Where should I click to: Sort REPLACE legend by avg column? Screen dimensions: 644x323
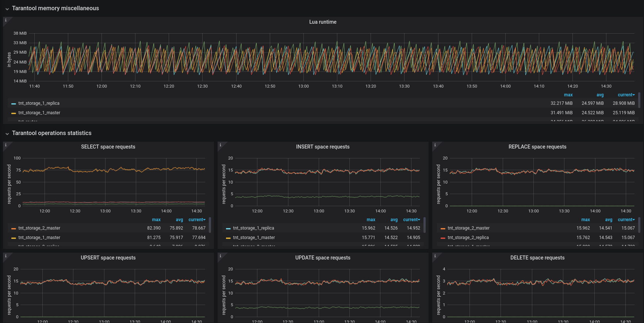tap(609, 220)
